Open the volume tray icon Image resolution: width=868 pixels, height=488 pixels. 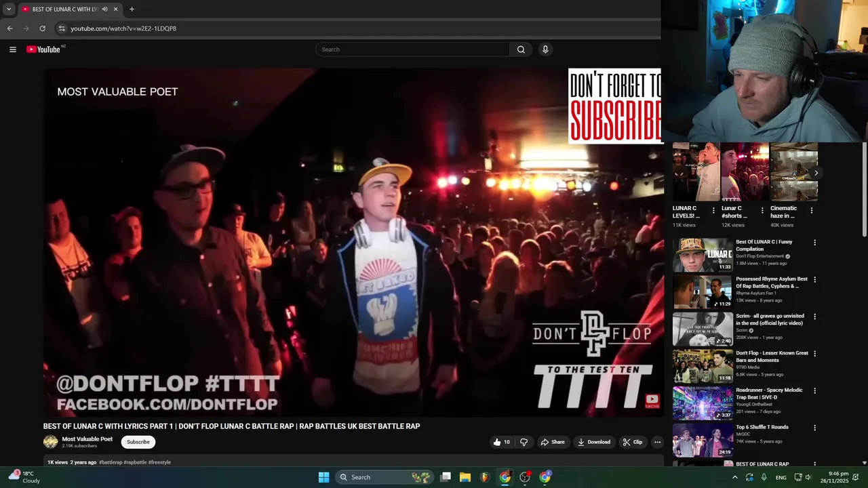coord(808,477)
